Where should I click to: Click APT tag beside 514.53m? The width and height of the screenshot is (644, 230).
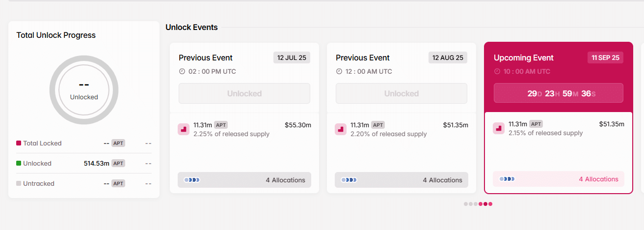pos(118,163)
